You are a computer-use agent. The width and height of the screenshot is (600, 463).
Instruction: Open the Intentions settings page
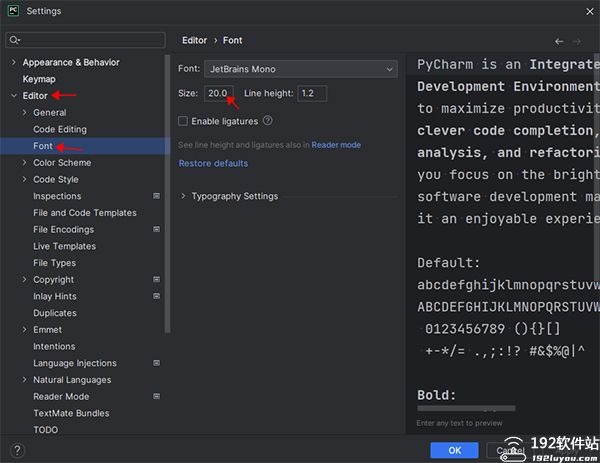pyautogui.click(x=54, y=347)
